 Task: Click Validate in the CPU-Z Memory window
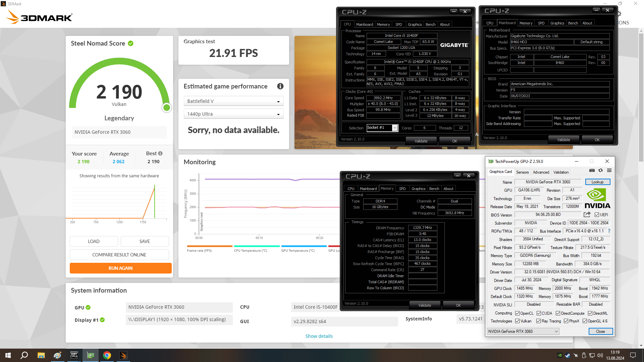point(425,305)
